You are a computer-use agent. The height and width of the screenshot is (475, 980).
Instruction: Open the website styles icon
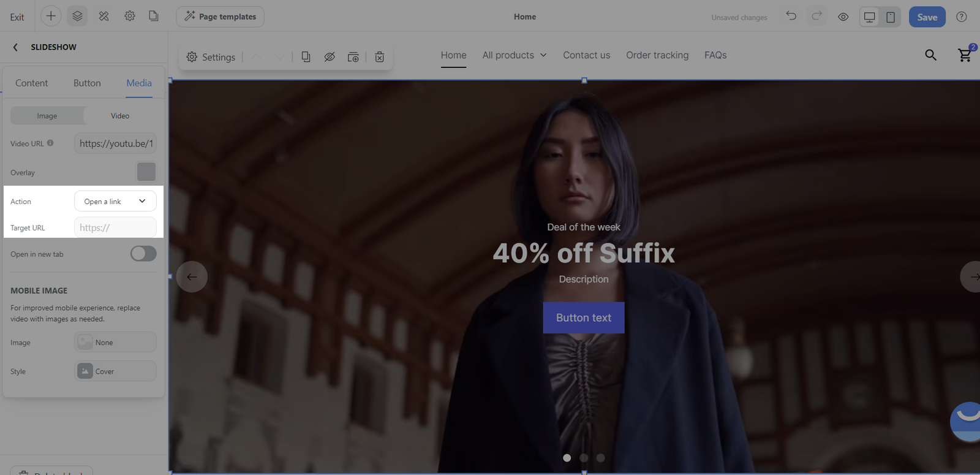[x=104, y=17]
